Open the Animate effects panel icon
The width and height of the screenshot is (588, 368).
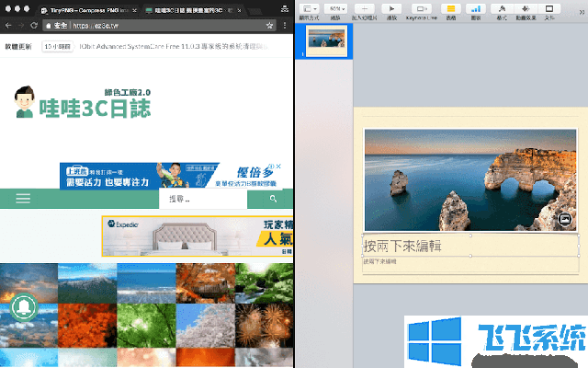pyautogui.click(x=525, y=8)
